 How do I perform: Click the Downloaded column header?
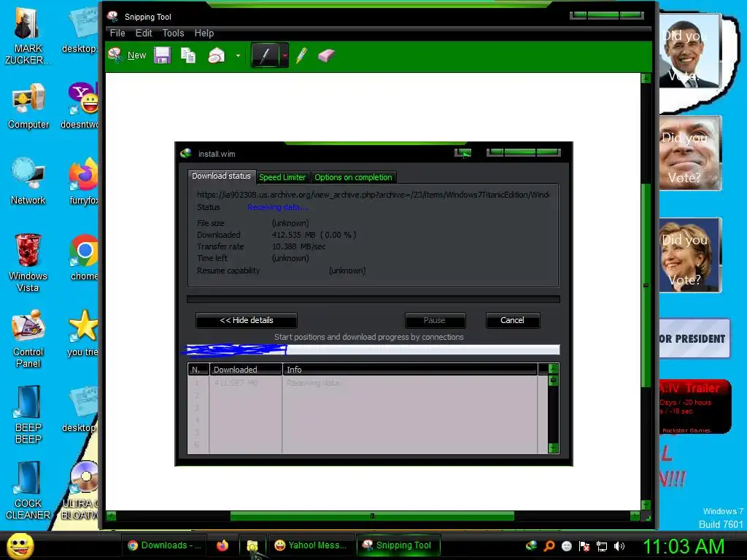click(246, 370)
